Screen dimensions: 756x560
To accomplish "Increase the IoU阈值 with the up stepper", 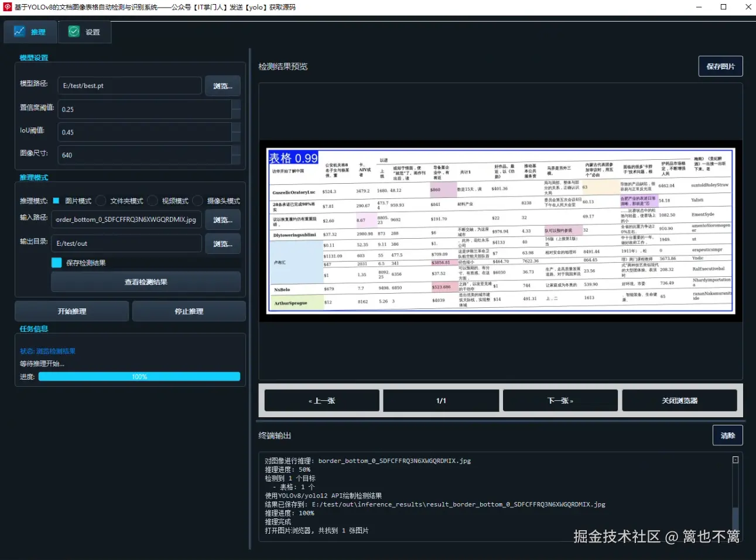I will point(236,128).
